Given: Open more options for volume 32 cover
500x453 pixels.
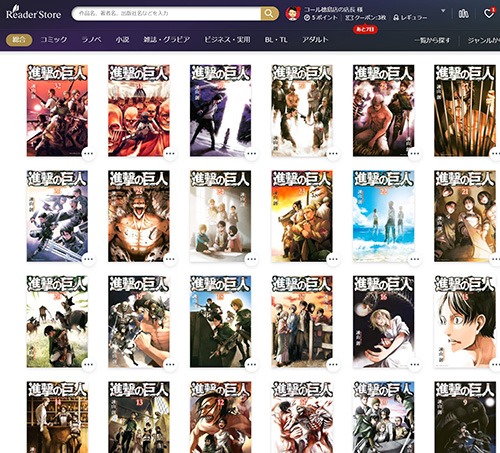Looking at the screenshot, I should click(x=88, y=154).
